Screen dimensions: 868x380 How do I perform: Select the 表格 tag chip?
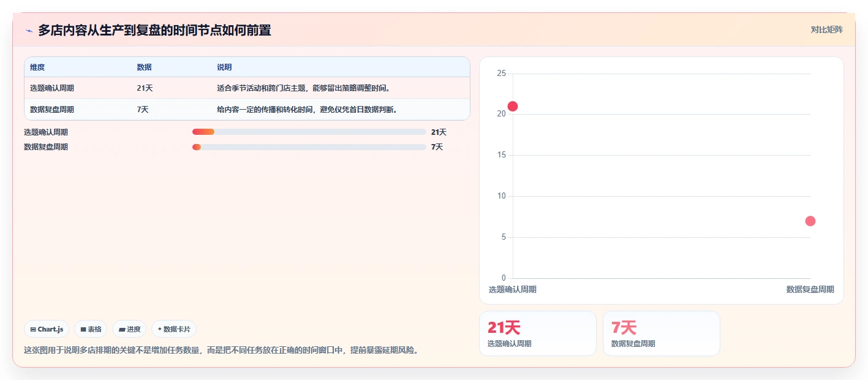91,329
